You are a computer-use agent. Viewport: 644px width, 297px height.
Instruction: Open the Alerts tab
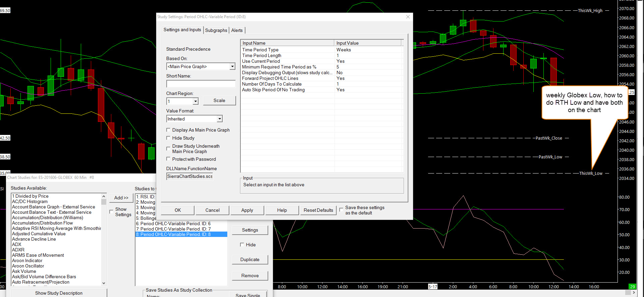pos(237,30)
